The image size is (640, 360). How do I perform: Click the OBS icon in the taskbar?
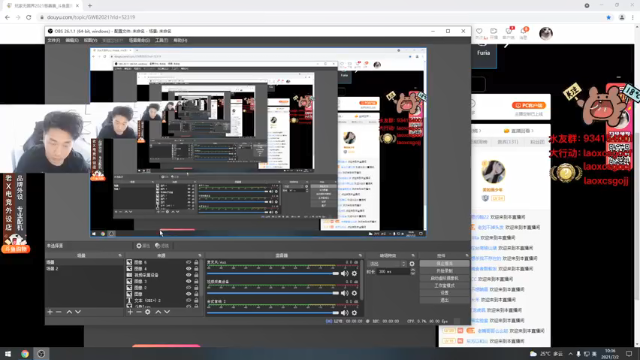click(41, 353)
